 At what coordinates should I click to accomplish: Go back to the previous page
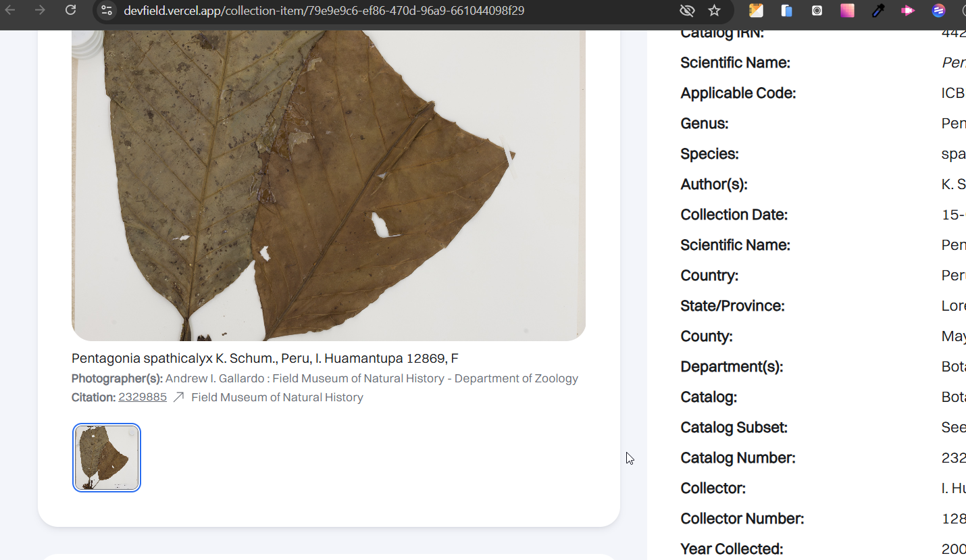tap(10, 10)
